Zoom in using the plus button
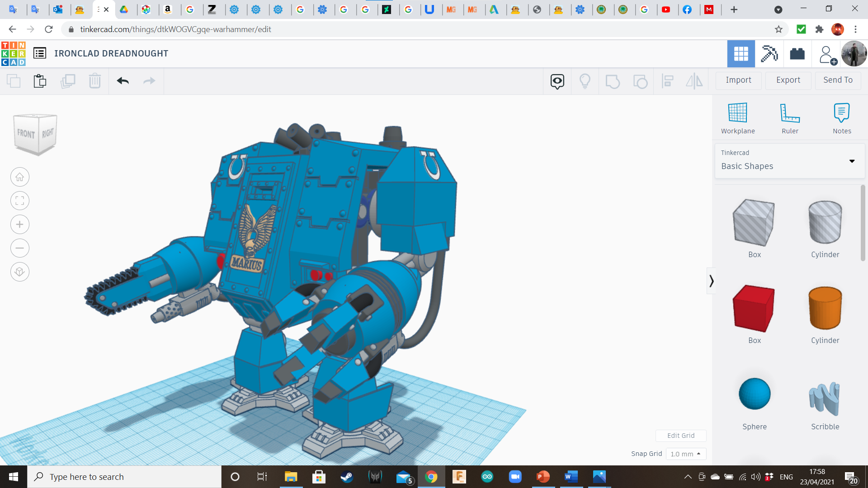 coord(19,224)
